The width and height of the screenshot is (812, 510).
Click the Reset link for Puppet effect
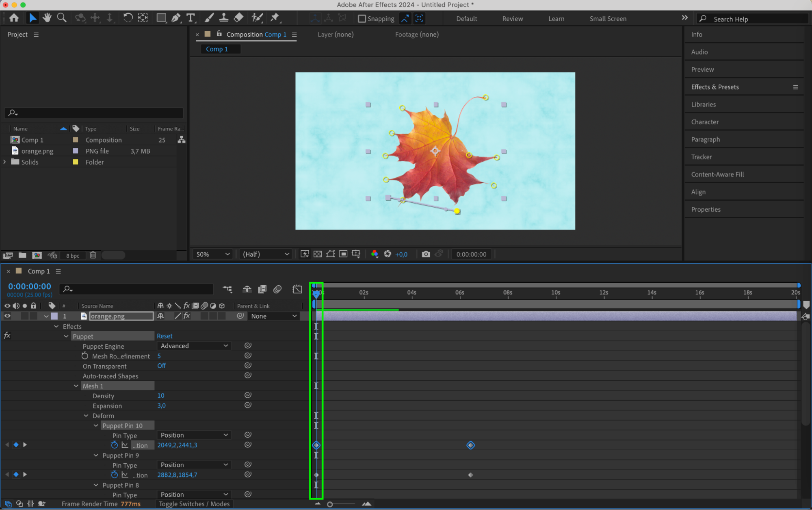coord(165,336)
